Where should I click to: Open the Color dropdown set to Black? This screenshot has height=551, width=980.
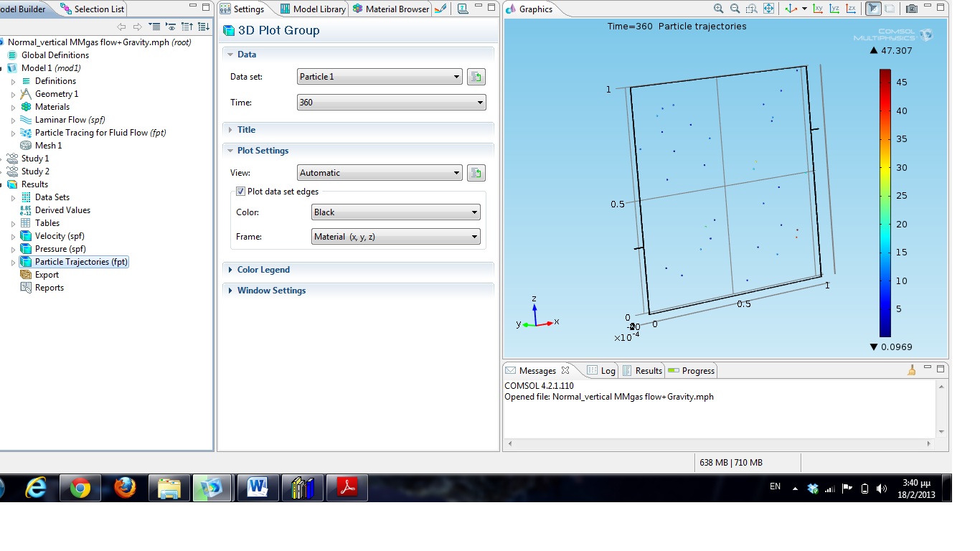[395, 212]
